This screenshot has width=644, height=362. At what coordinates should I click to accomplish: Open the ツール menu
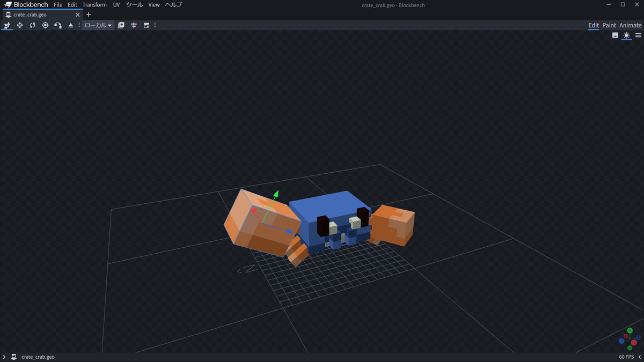click(x=135, y=5)
